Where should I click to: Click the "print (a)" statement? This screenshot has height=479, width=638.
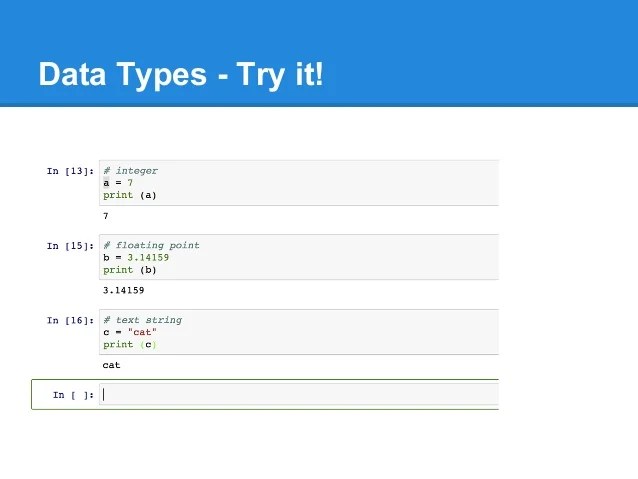(x=130, y=195)
